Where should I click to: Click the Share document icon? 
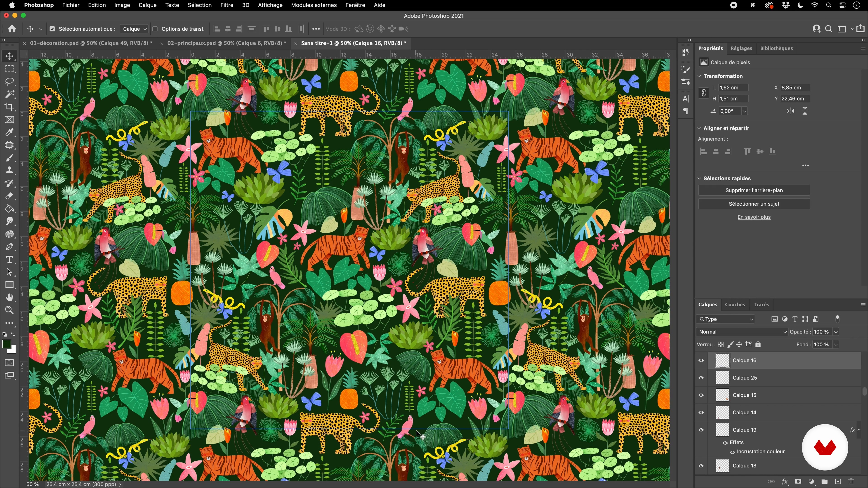(860, 29)
